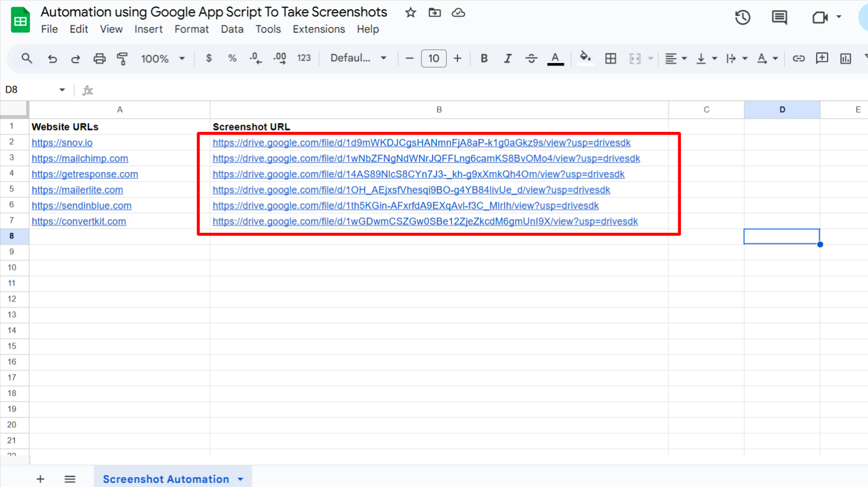Show all sheets list
The image size is (868, 487).
tap(70, 479)
